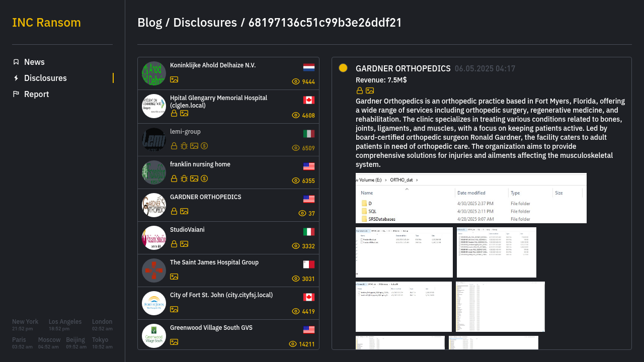Click franklin nursing home logo

154,172
